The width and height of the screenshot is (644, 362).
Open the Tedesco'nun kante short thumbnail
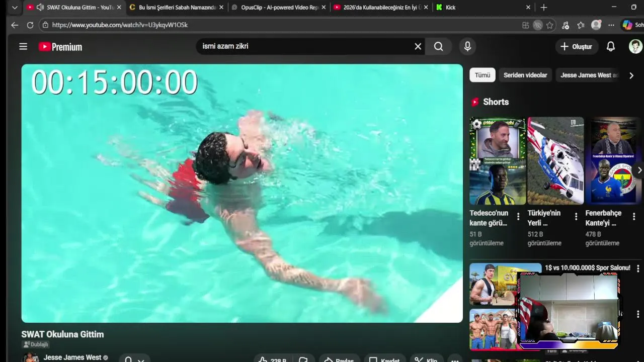498,161
